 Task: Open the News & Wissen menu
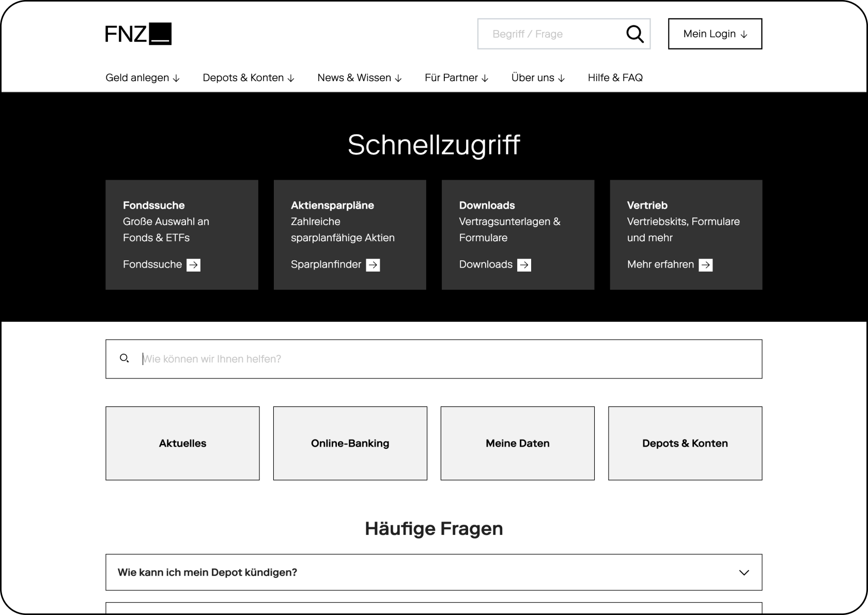tap(359, 77)
